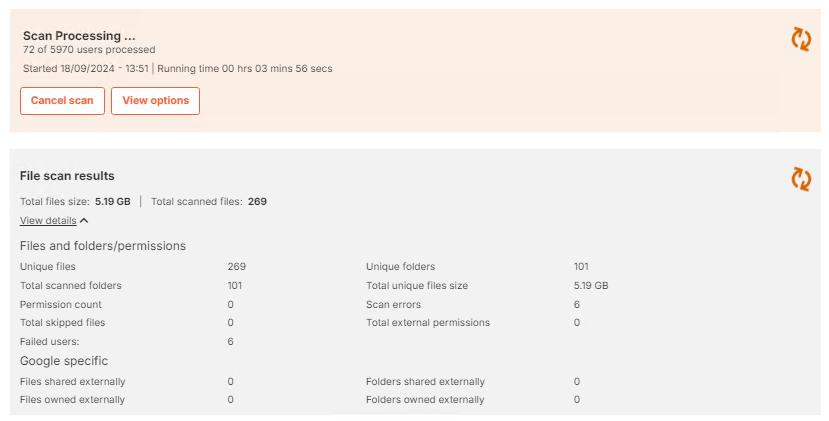Select the users processed progress text
Image resolution: width=829 pixels, height=421 pixels.
pos(89,49)
